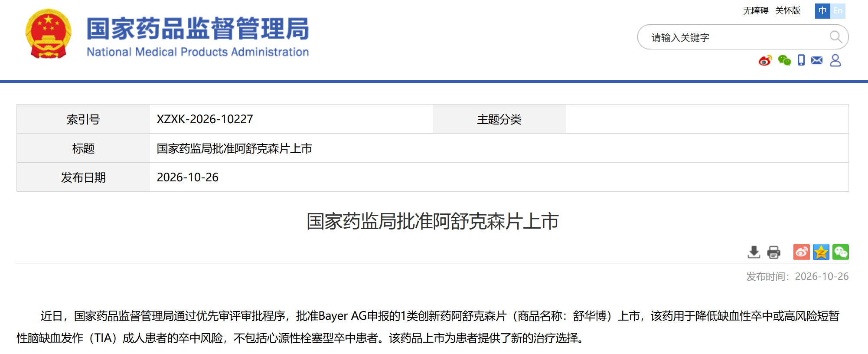Click the 发布时间：2026-10-26 line
Viewport: 868px width, 354px height.
click(x=797, y=276)
